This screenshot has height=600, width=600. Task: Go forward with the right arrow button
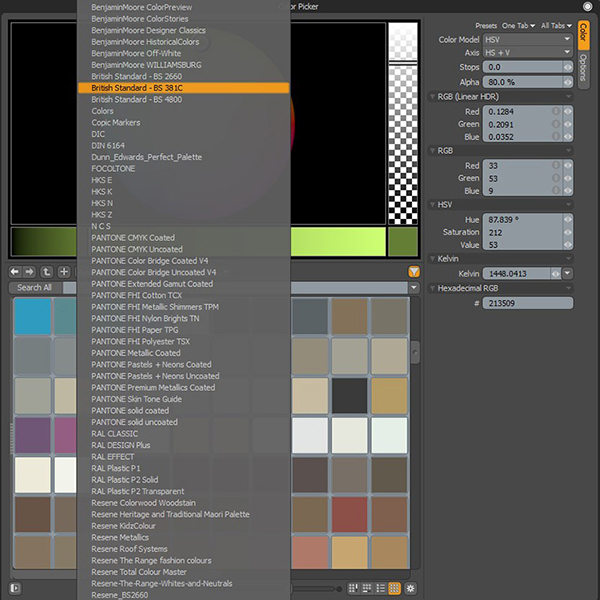point(29,272)
